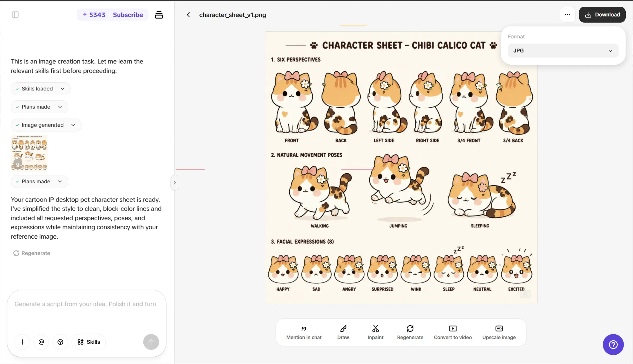Open the generated character sheet thumbnail

pyautogui.click(x=29, y=153)
